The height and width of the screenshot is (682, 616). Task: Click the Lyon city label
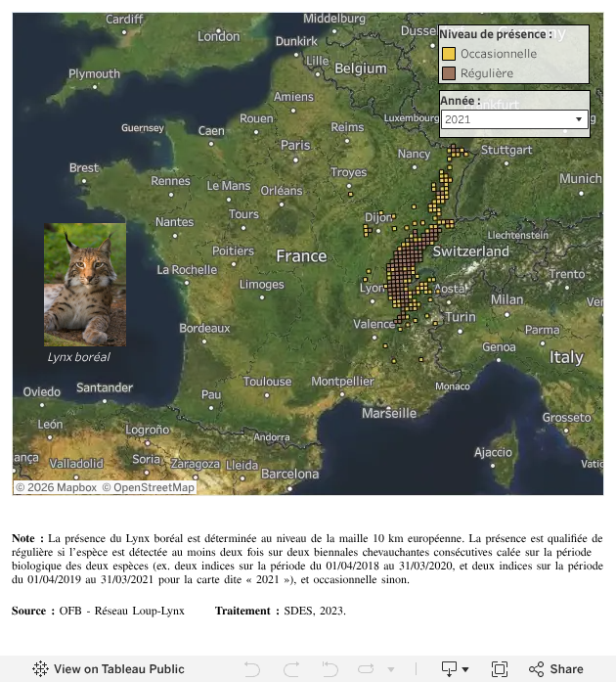[x=372, y=288]
